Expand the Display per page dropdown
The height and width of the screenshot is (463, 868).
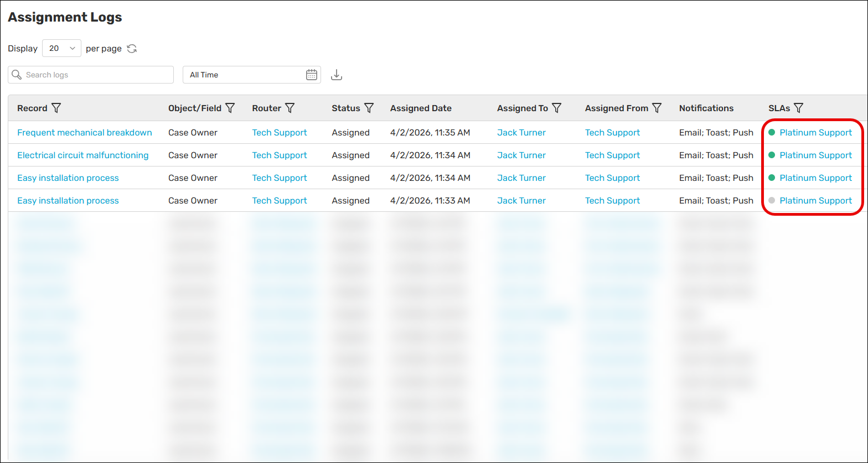(x=61, y=49)
